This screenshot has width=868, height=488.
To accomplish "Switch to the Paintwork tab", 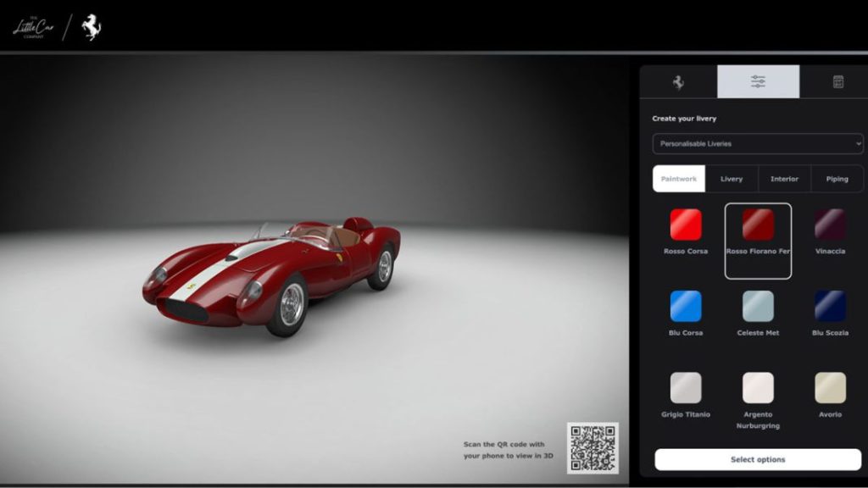I will [x=679, y=179].
